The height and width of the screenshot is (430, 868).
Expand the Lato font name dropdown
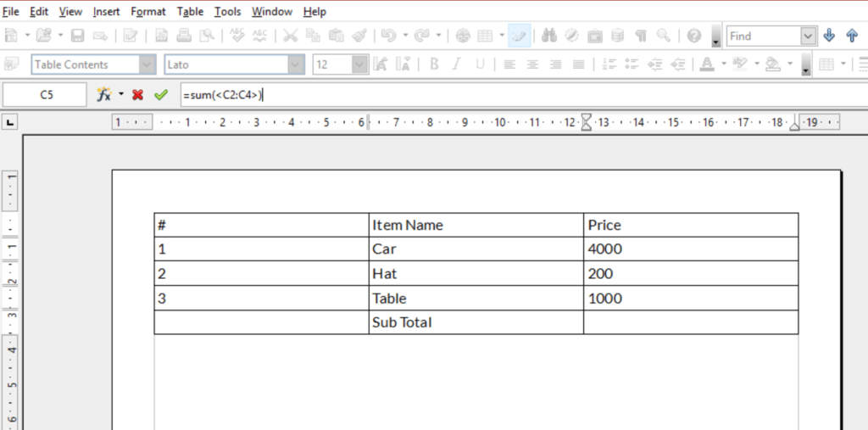tap(296, 64)
